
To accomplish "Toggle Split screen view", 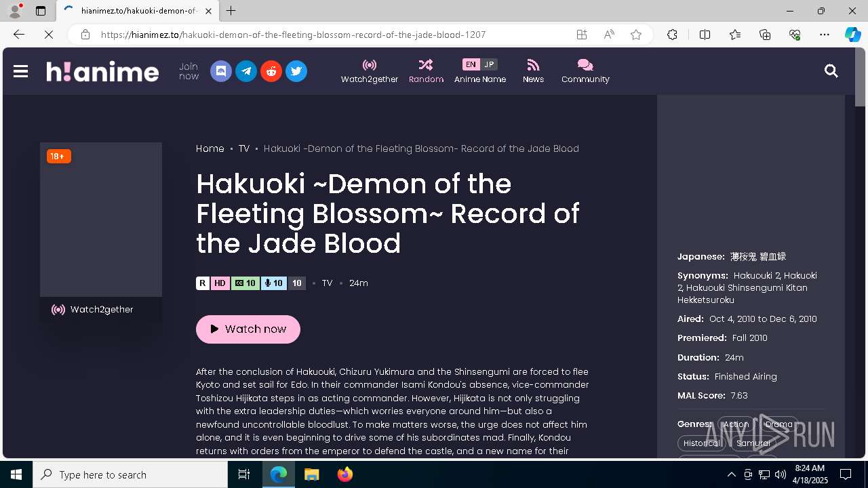I will (x=705, y=35).
